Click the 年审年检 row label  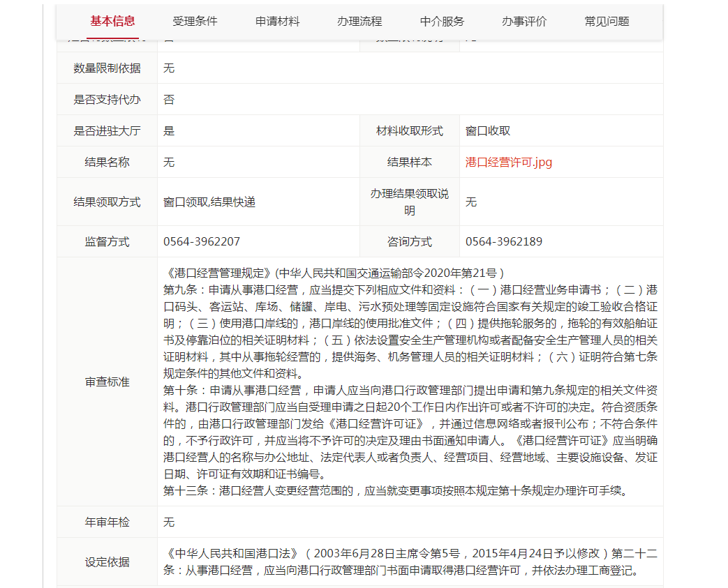(107, 522)
